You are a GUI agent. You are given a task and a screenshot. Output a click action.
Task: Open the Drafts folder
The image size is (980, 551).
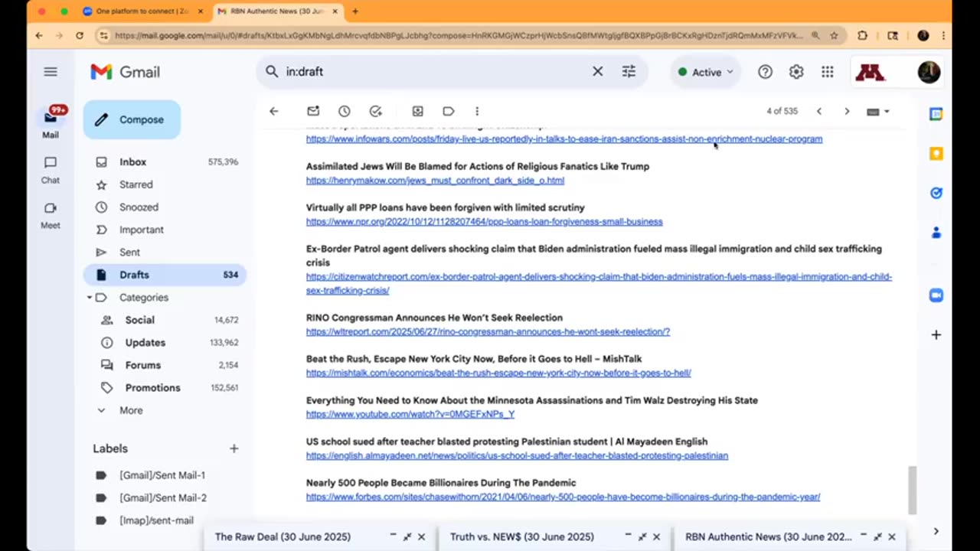point(165,275)
